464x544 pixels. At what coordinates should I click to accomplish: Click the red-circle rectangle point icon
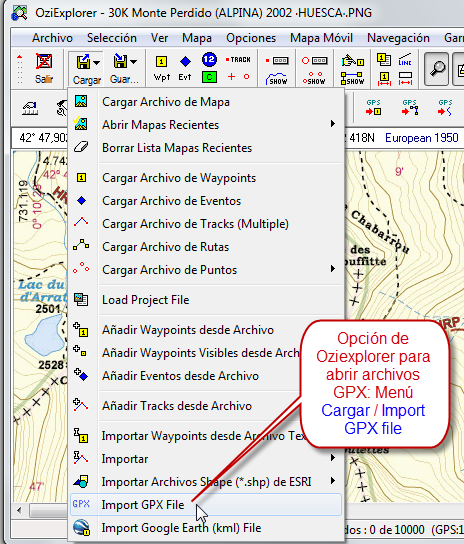tap(314, 61)
